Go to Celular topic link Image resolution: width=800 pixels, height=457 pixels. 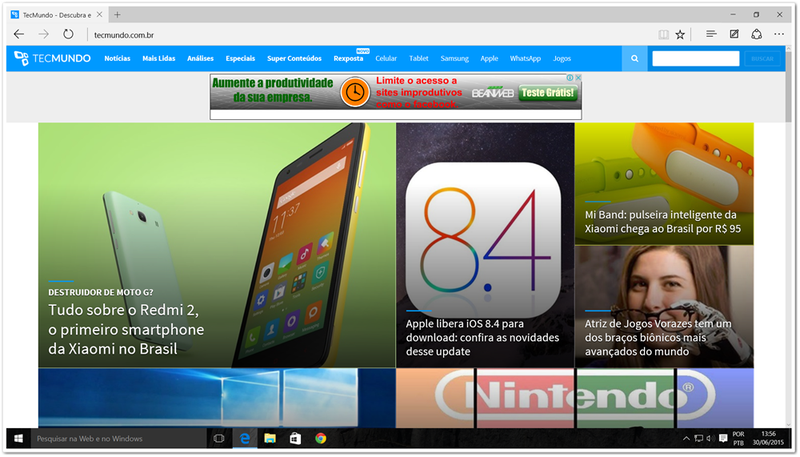pyautogui.click(x=386, y=59)
